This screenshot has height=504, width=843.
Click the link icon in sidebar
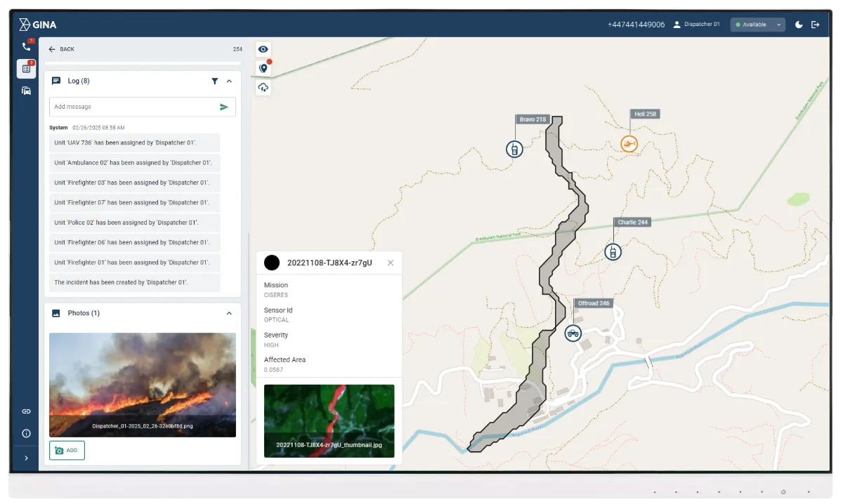[x=26, y=411]
